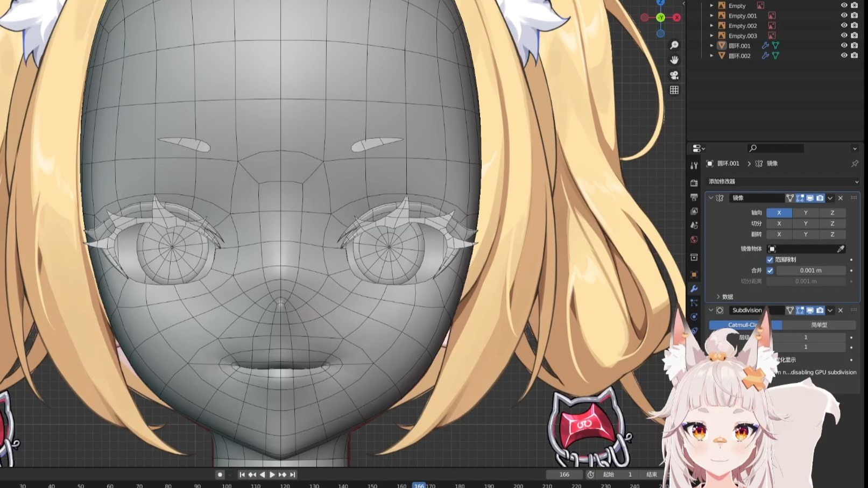
Task: Toggle the 范围限制 clipping checkbox
Action: click(770, 259)
